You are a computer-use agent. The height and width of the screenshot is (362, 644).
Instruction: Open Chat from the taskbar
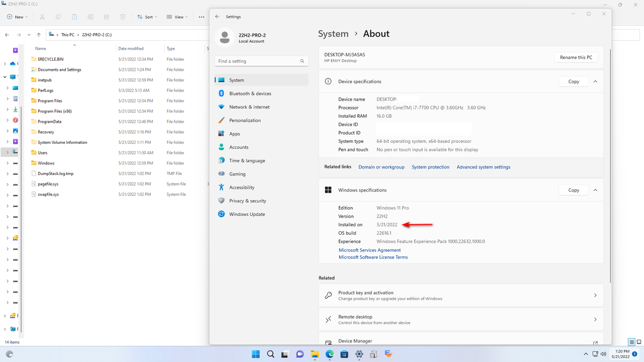point(300,354)
